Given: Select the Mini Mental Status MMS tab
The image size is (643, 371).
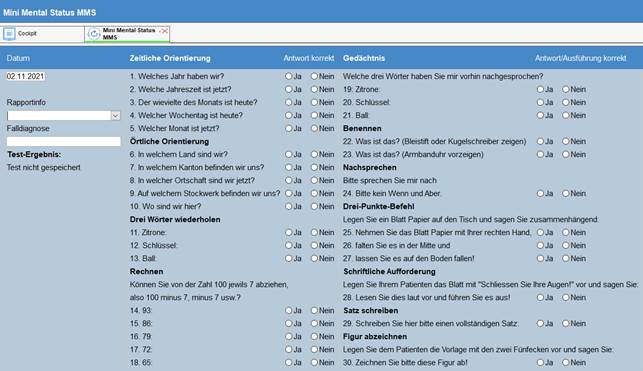Looking at the screenshot, I should click(x=128, y=34).
